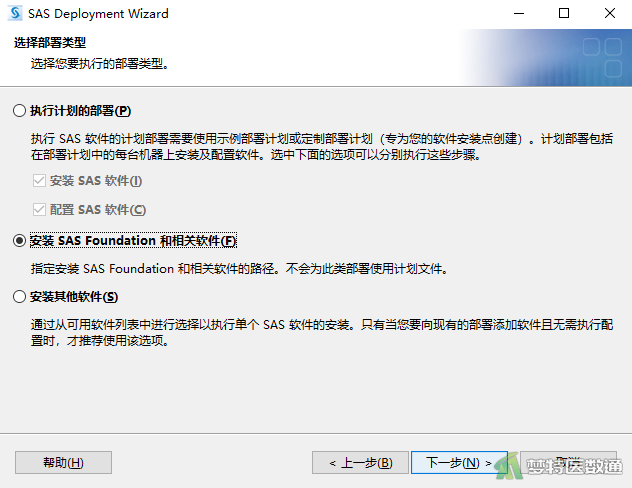Click the SAS logo icon in title bar

point(15,13)
